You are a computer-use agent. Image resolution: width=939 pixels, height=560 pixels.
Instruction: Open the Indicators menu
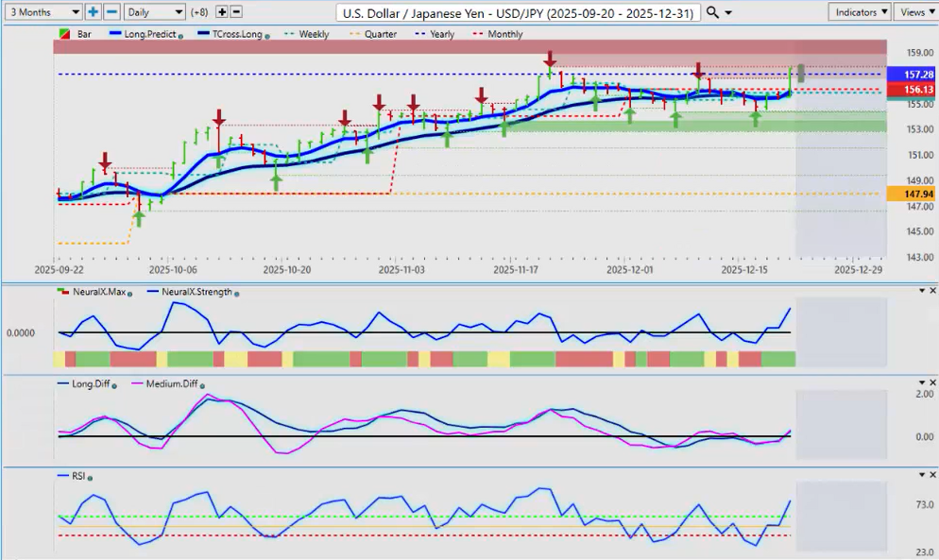[860, 12]
